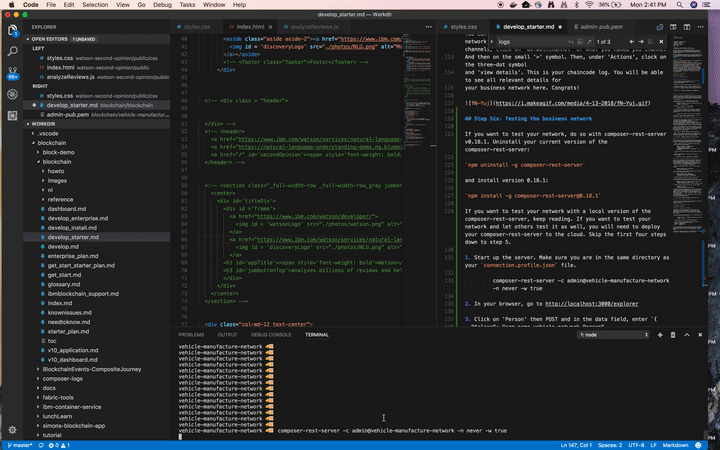Switch to the Problems panel tab
Screen dimensions: 720x450
(x=191, y=334)
